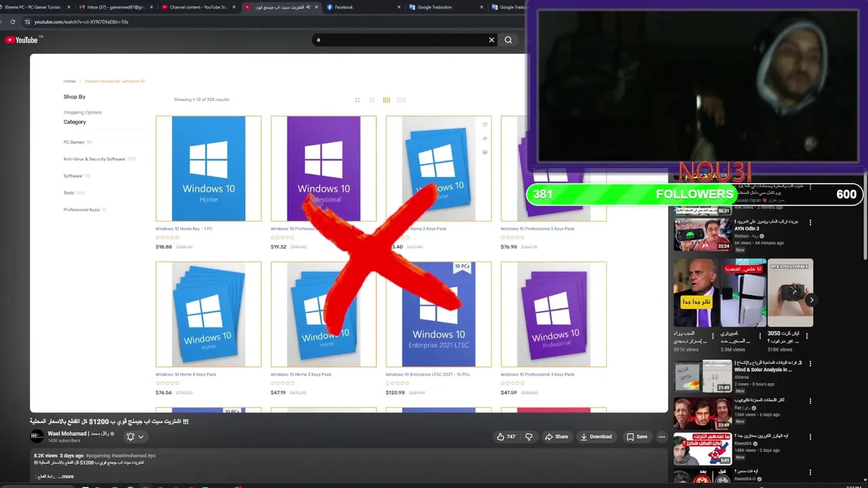Click the Windows 10 Home 5 Keys Pack image
The image size is (868, 488).
click(x=208, y=314)
